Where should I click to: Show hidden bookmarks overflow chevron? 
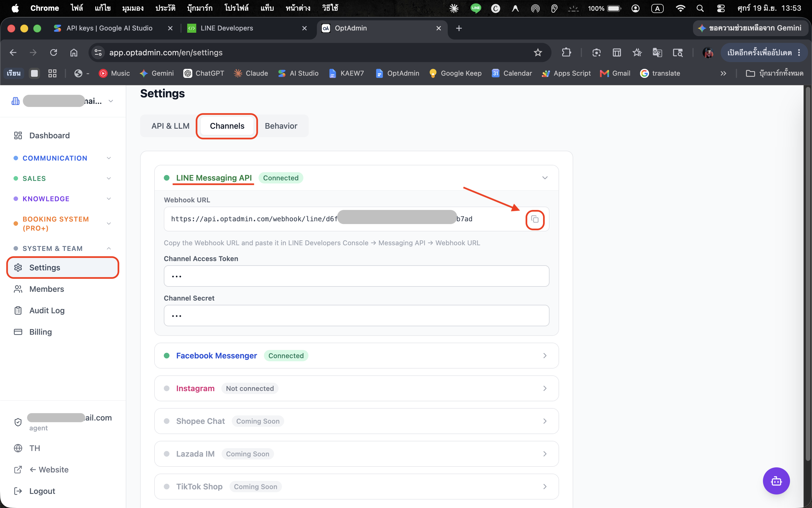coord(723,73)
